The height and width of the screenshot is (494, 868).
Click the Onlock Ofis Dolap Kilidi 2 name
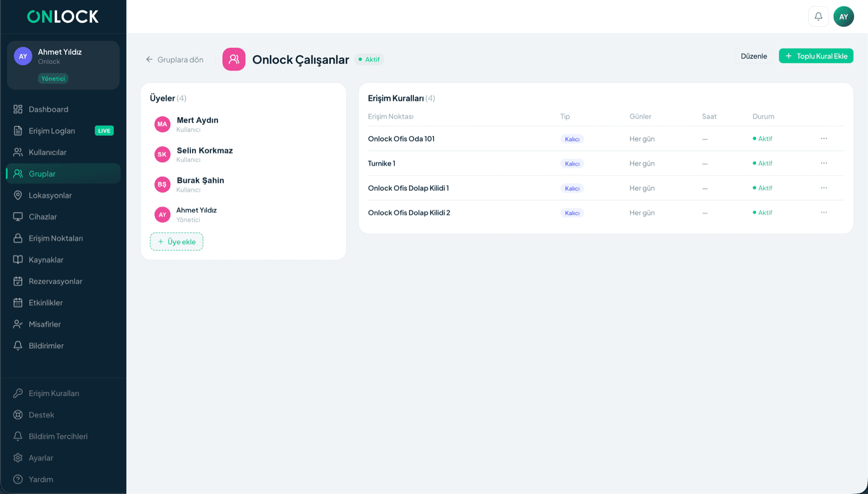click(x=409, y=213)
